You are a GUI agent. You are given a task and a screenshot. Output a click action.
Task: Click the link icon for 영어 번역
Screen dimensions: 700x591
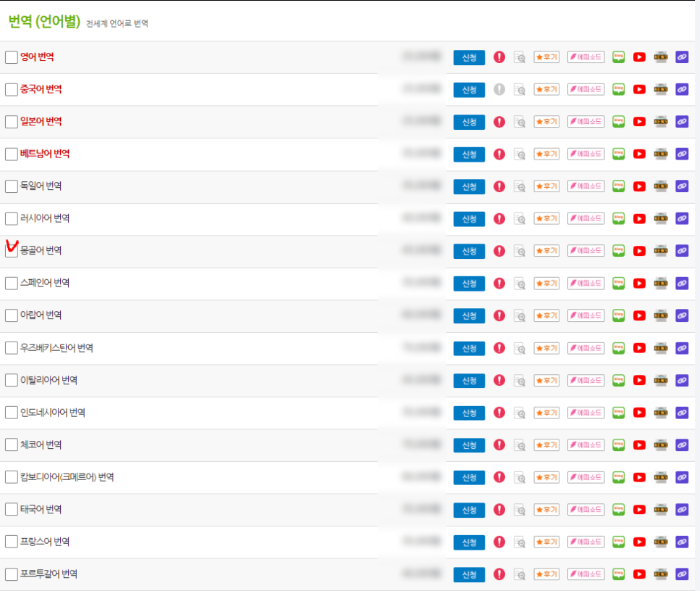682,57
